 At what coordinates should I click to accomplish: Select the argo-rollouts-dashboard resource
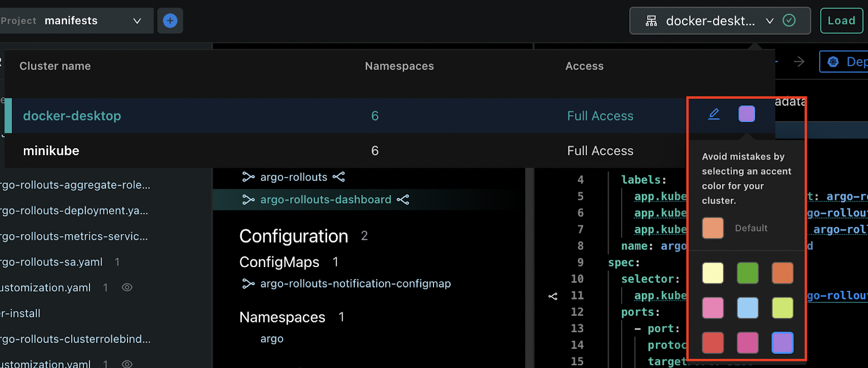point(325,200)
